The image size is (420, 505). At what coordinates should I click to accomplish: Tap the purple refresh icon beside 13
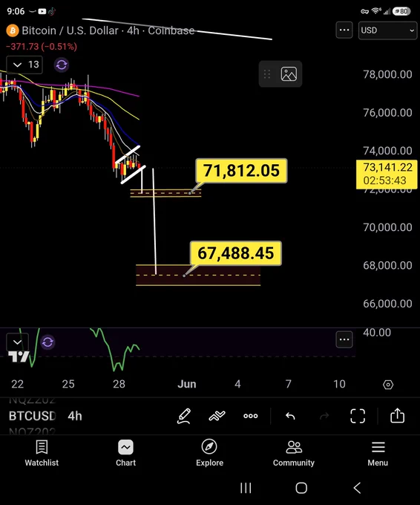point(62,65)
